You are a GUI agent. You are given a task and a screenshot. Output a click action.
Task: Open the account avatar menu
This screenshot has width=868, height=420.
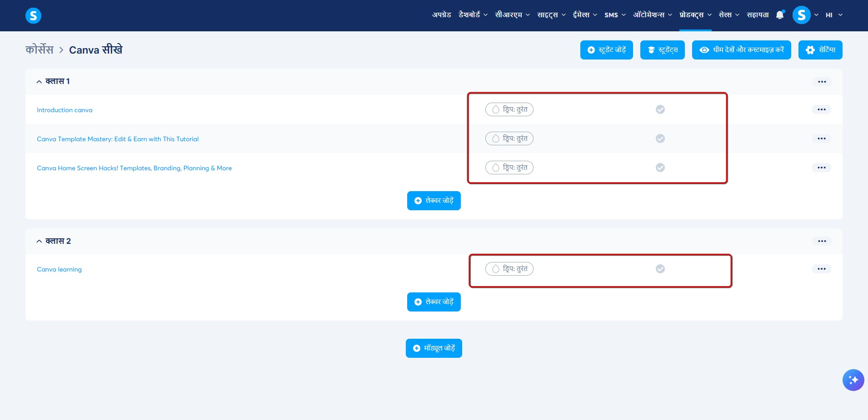point(801,15)
